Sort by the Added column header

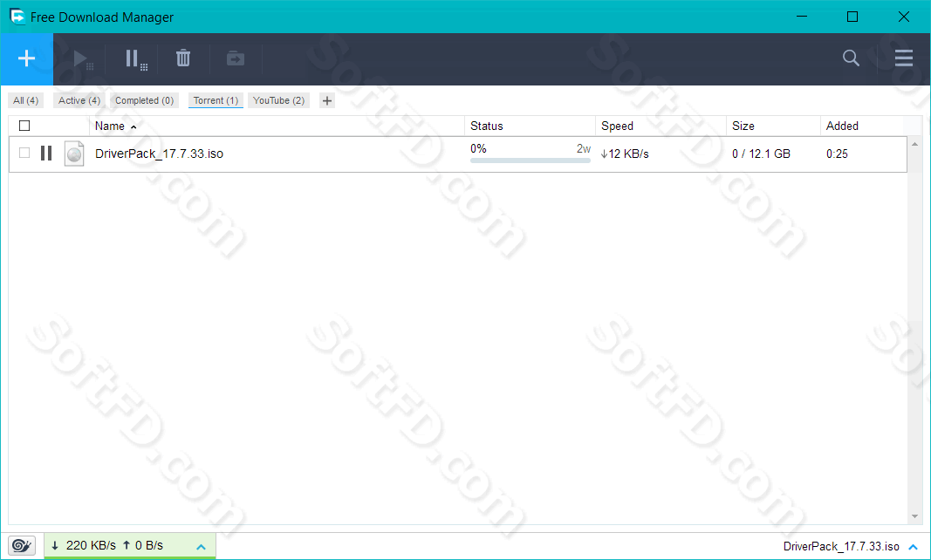click(842, 126)
